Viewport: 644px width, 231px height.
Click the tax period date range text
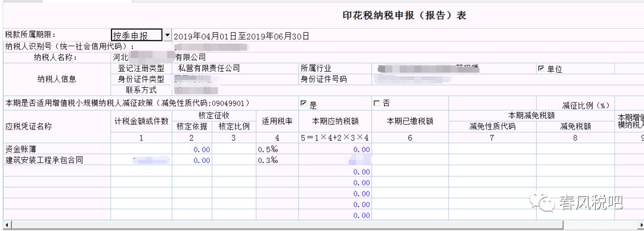click(241, 36)
